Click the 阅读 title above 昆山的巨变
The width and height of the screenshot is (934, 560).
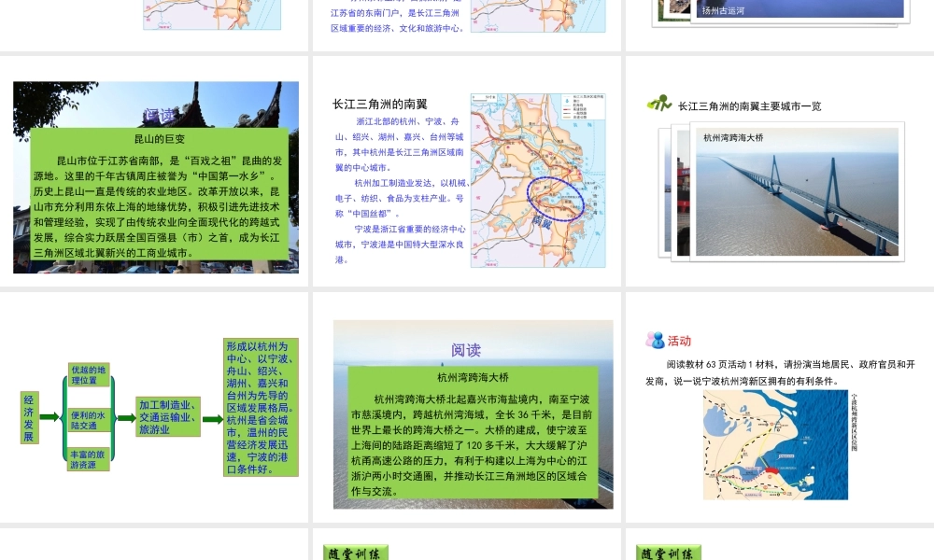tap(160, 116)
